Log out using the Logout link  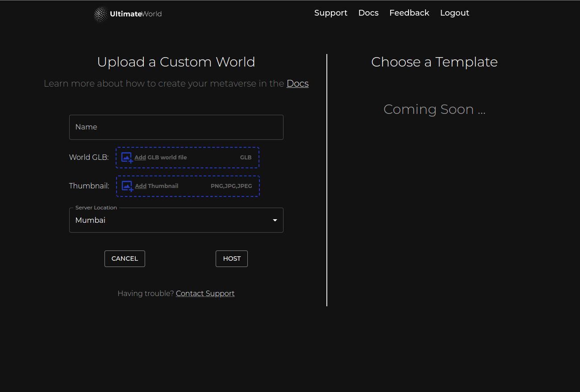point(455,13)
